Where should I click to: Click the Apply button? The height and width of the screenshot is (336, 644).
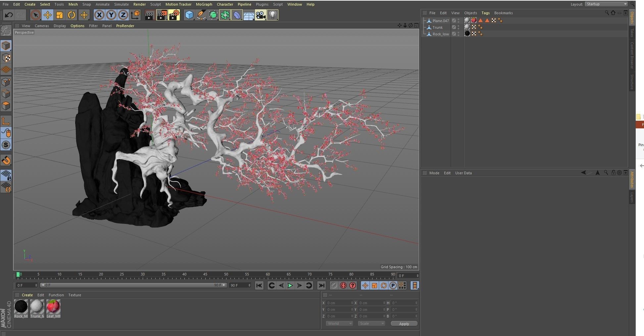tap(404, 323)
